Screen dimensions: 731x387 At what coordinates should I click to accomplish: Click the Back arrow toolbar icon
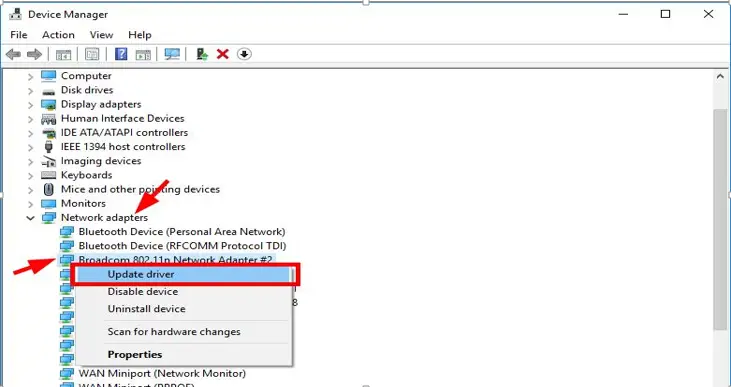coord(13,55)
